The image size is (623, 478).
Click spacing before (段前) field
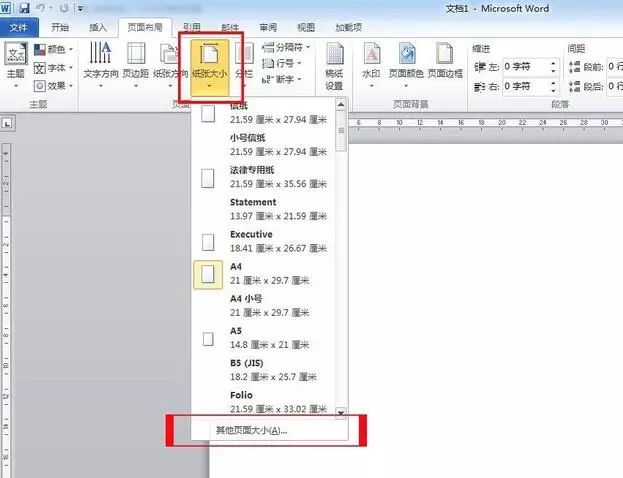coord(615,67)
